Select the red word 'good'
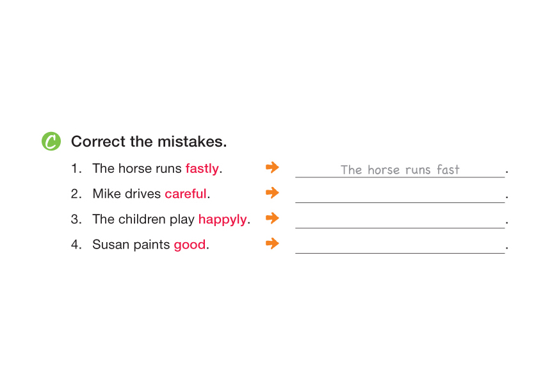 (x=190, y=245)
